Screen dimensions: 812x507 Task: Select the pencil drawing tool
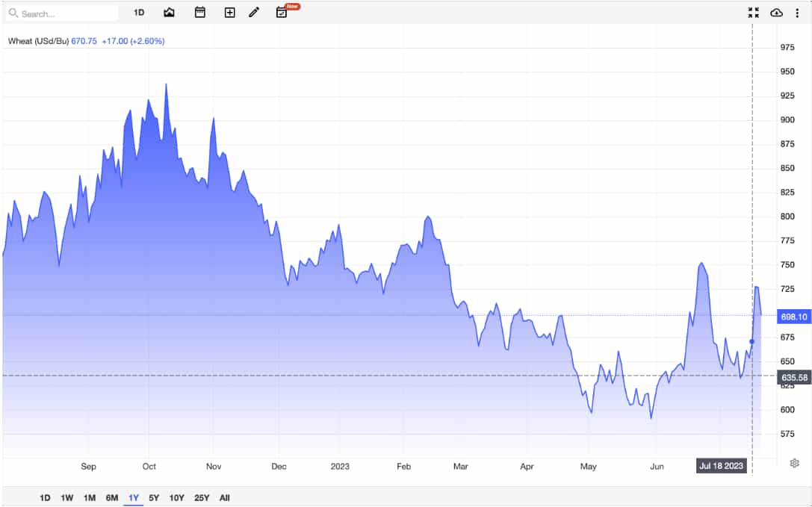[x=254, y=13]
